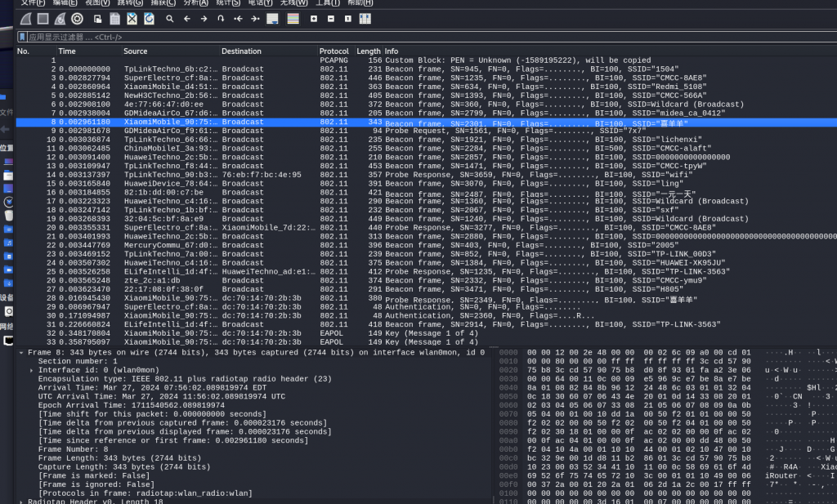Toggle auto-scroll during live capture
The height and width of the screenshot is (504, 837).
(x=272, y=19)
